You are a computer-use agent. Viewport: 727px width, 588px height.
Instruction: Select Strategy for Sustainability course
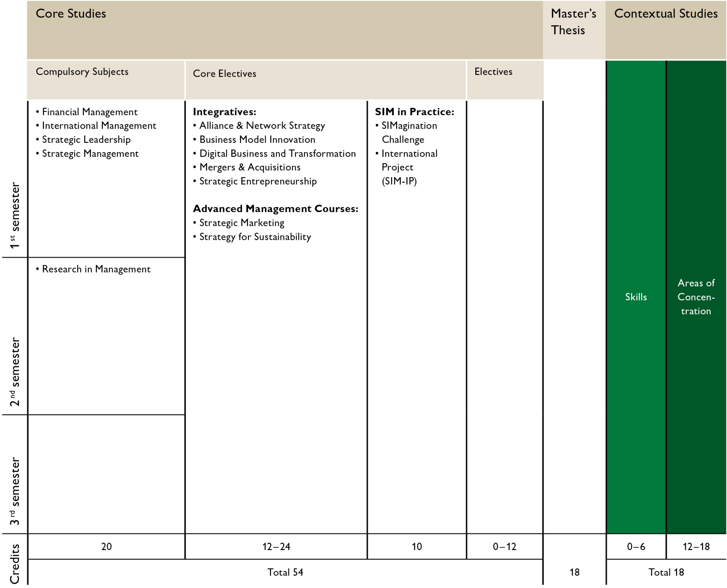pos(255,237)
